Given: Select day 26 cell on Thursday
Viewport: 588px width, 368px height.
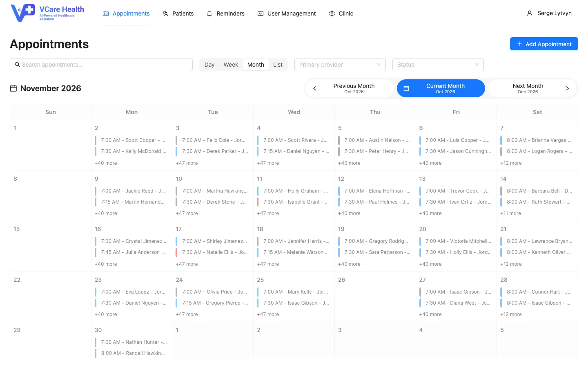Looking at the screenshot, I should (375, 297).
